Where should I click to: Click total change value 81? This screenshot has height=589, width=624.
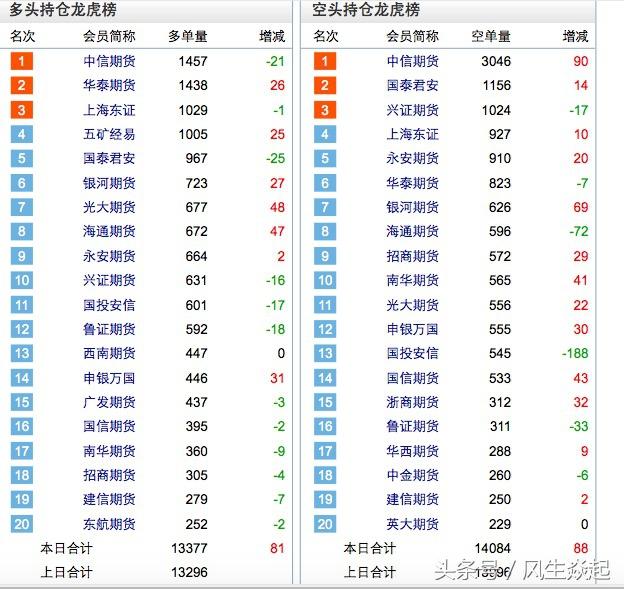[277, 548]
